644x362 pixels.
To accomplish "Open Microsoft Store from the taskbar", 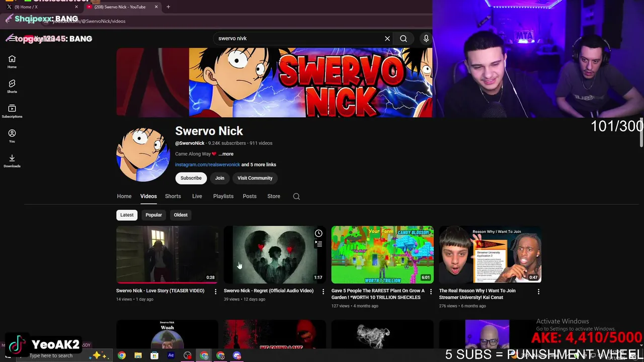I will click(154, 355).
